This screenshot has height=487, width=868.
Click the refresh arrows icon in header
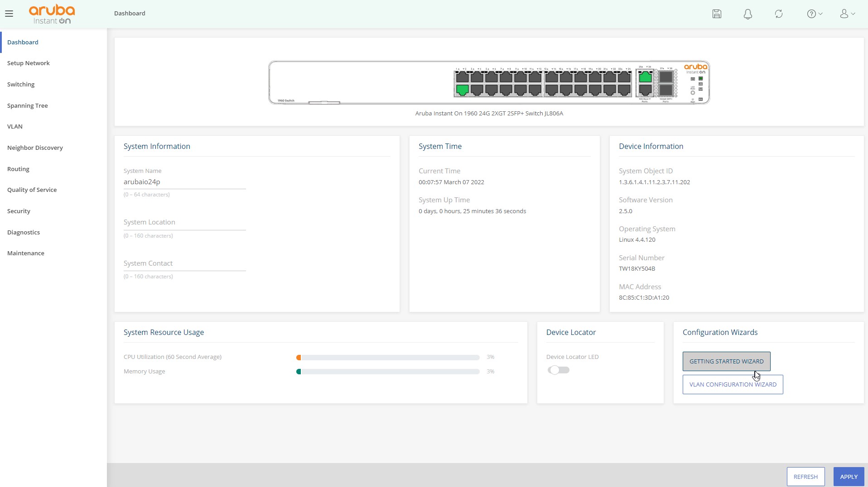coord(779,14)
